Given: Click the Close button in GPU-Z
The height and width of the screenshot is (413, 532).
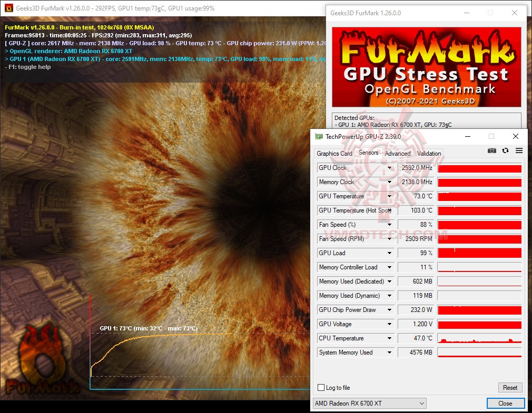Looking at the screenshot, I should pos(505,403).
